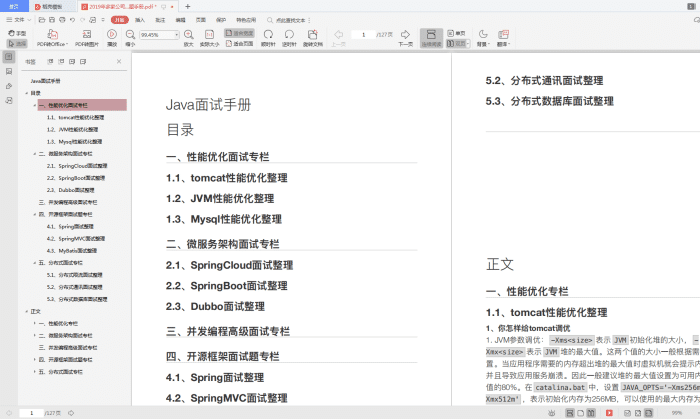Switch to Single Page (单页) layout
Image resolution: width=700 pixels, height=419 pixels.
pos(456,33)
